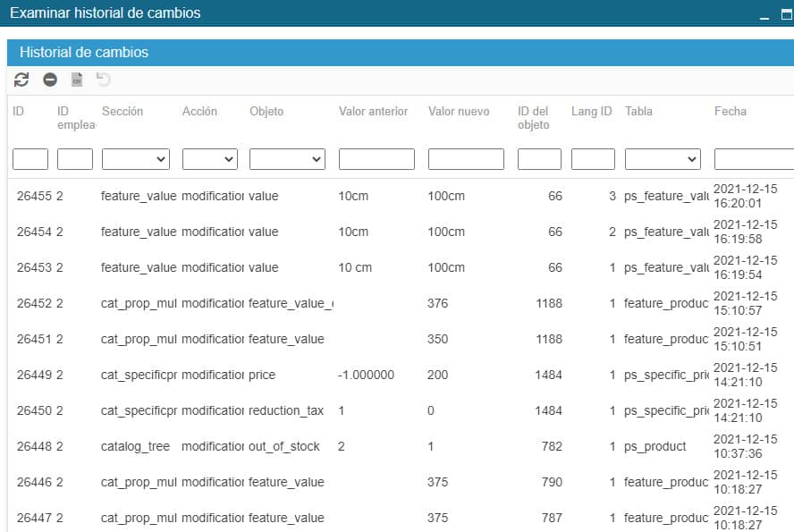Click the Fecha filter input field
This screenshot has width=794, height=532.
click(x=754, y=159)
